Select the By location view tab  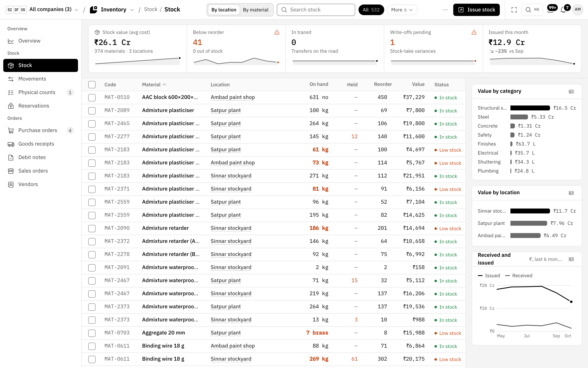click(x=224, y=10)
